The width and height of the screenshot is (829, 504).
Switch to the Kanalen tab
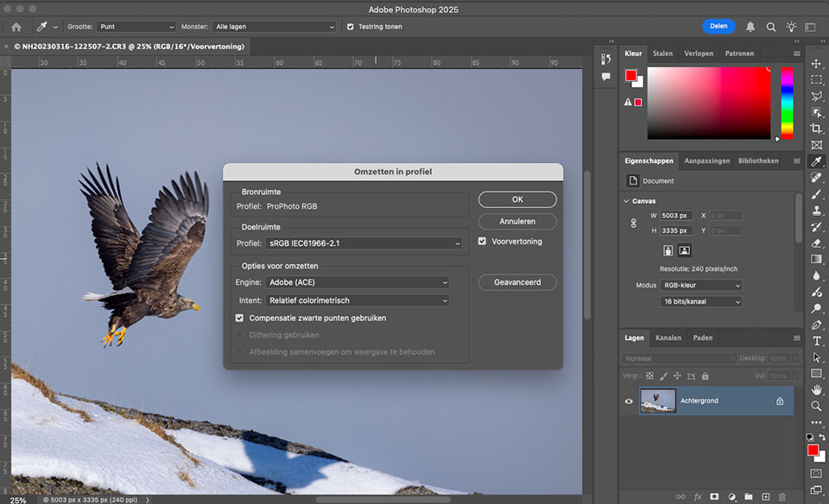click(x=668, y=337)
